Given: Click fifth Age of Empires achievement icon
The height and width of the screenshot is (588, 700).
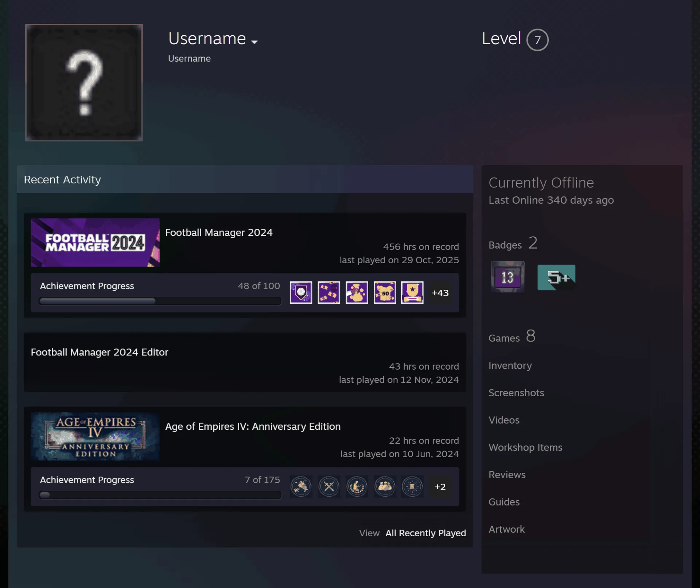Looking at the screenshot, I should [x=412, y=486].
